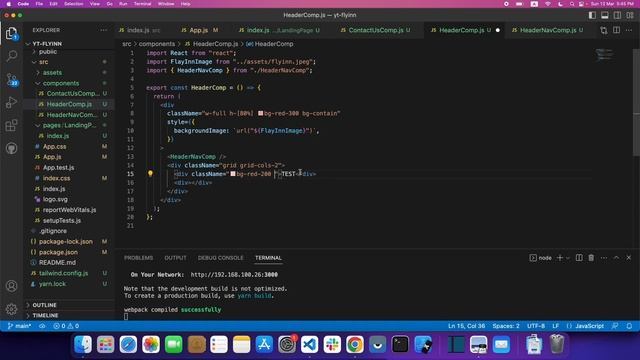Click Spaces: 2 indentation status item
Screen dimensions: 640x360
[x=506, y=326]
